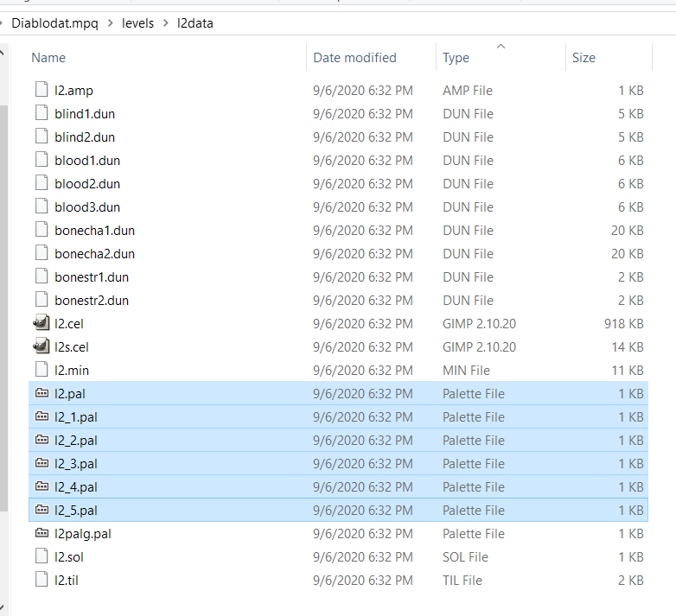Click the l2.amp file icon

coord(41,90)
